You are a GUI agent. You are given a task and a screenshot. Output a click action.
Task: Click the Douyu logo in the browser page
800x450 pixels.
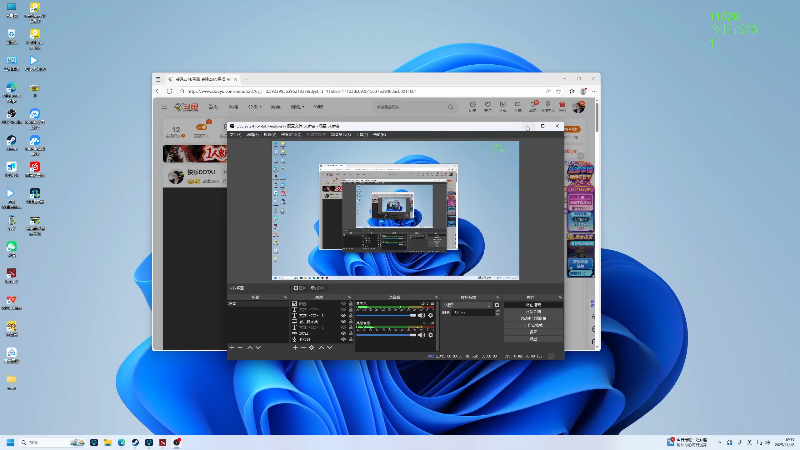tap(186, 107)
